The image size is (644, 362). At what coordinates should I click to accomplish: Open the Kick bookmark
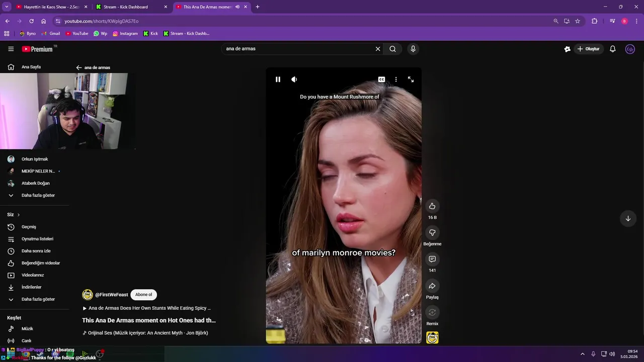point(150,34)
